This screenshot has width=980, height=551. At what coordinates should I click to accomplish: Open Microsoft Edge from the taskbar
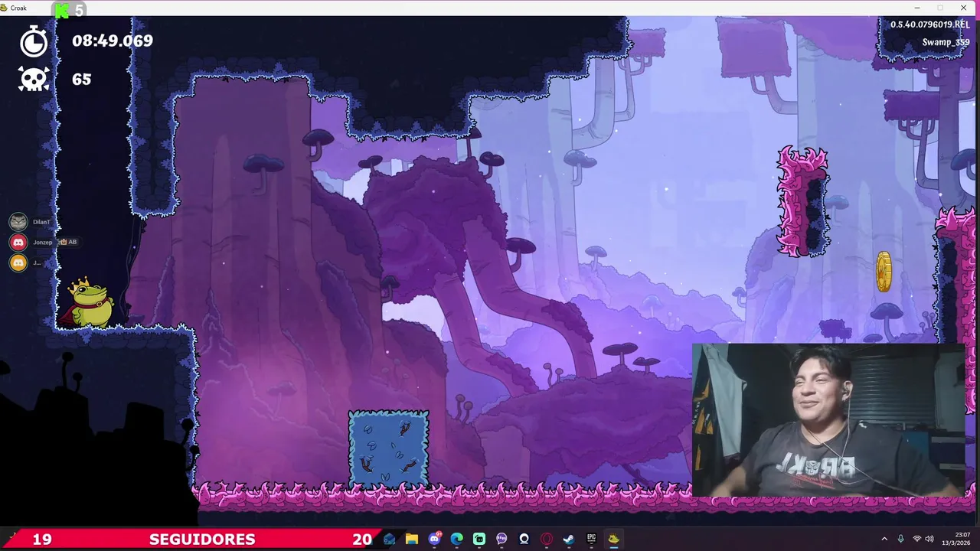pyautogui.click(x=457, y=539)
